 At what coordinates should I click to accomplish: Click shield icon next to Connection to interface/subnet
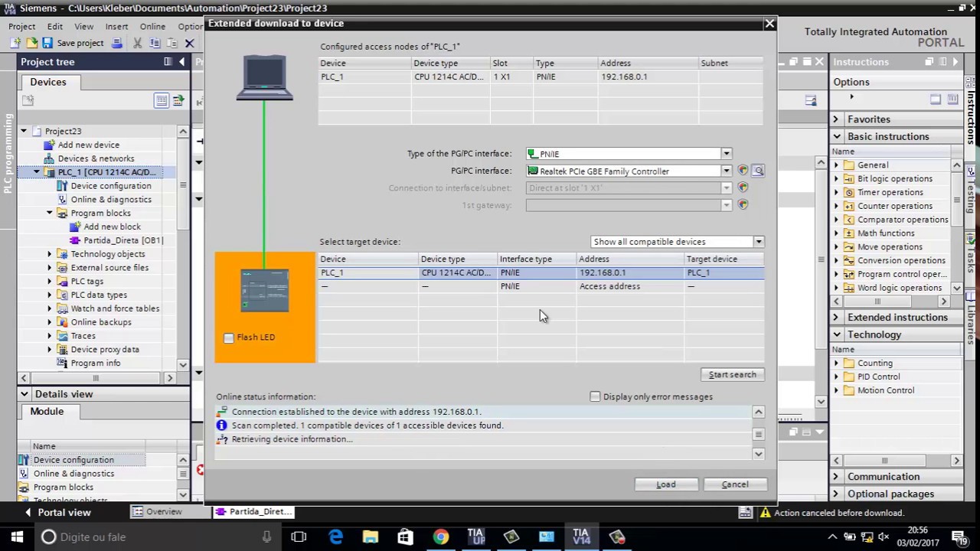[743, 187]
